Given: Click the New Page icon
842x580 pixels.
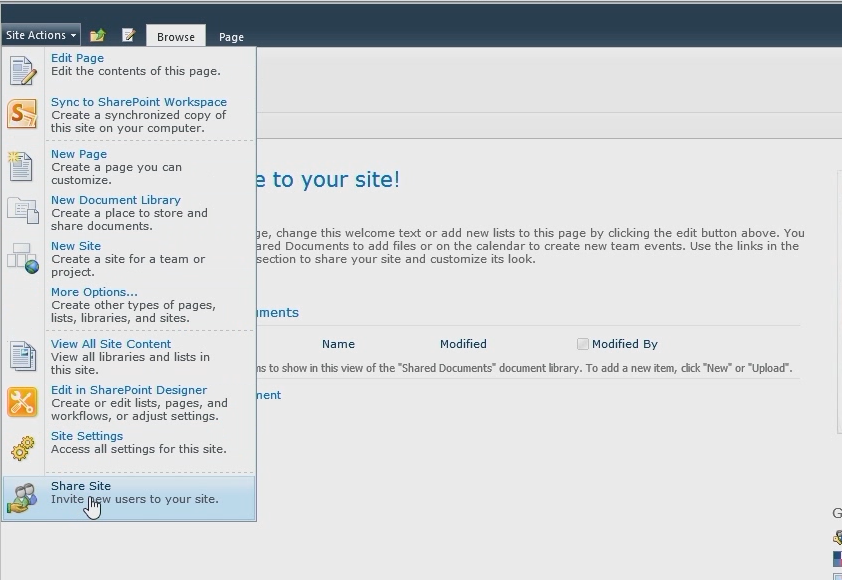Looking at the screenshot, I should (x=21, y=166).
